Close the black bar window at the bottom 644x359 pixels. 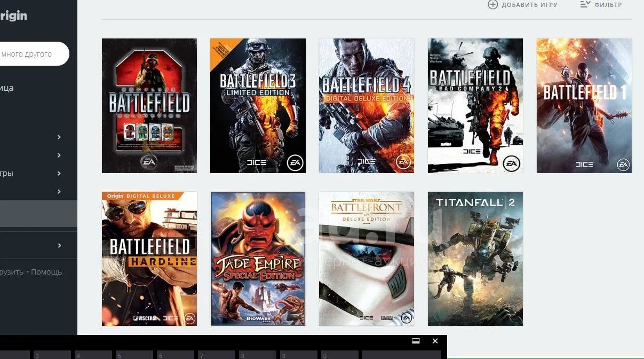click(435, 341)
